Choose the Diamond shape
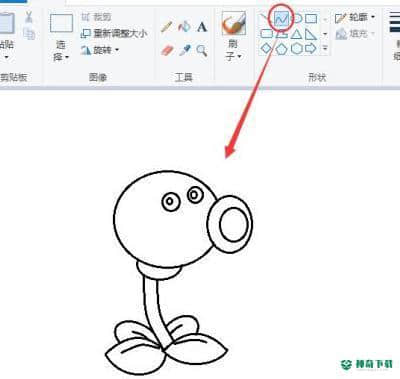This screenshot has height=379, width=400. (x=266, y=49)
